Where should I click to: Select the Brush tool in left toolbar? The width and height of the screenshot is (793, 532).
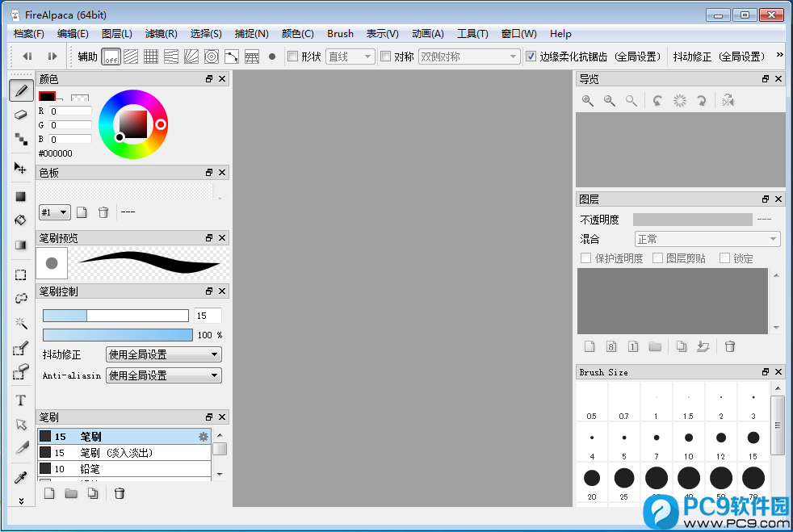tap(21, 91)
